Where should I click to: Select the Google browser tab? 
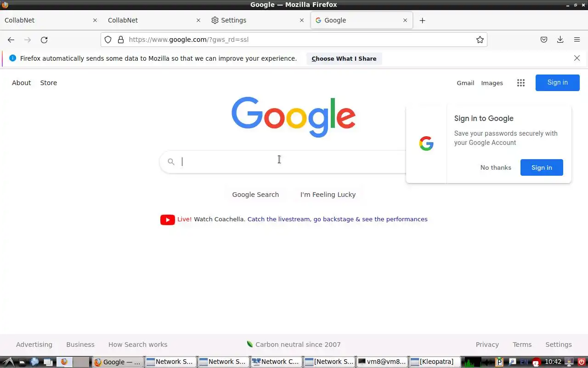(362, 20)
